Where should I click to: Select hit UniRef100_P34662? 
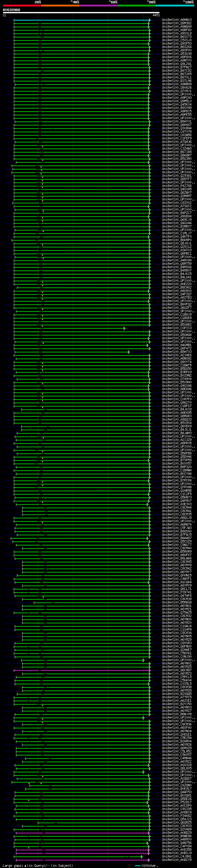(x=177, y=816)
